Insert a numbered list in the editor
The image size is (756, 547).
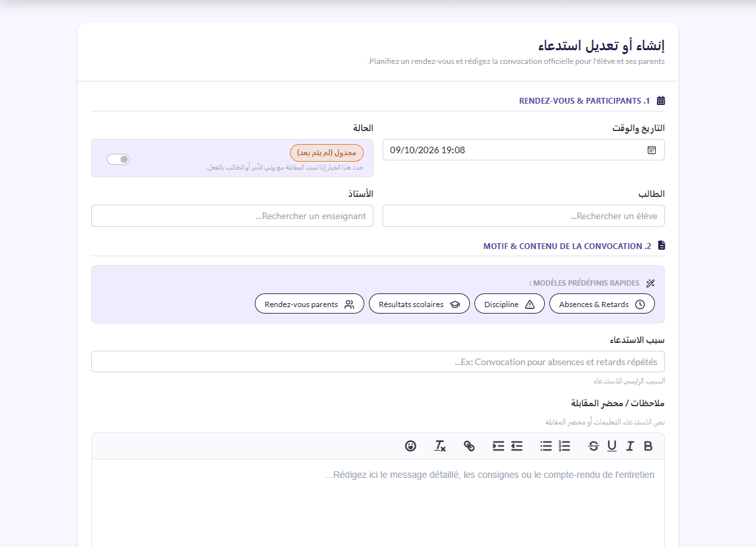564,446
